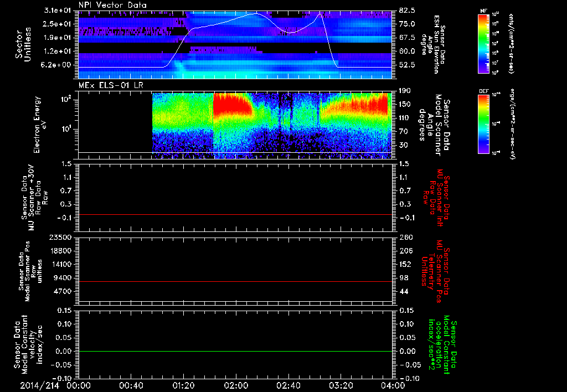
Task: Click the 'Model Scanner Pos Raw' axis label
Action: point(30,271)
